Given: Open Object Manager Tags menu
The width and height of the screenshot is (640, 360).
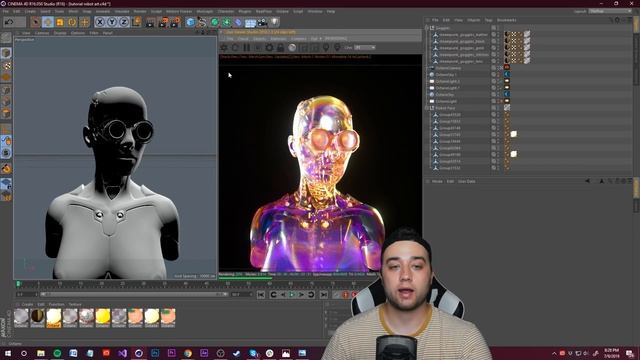Looking at the screenshot, I should tap(488, 20).
